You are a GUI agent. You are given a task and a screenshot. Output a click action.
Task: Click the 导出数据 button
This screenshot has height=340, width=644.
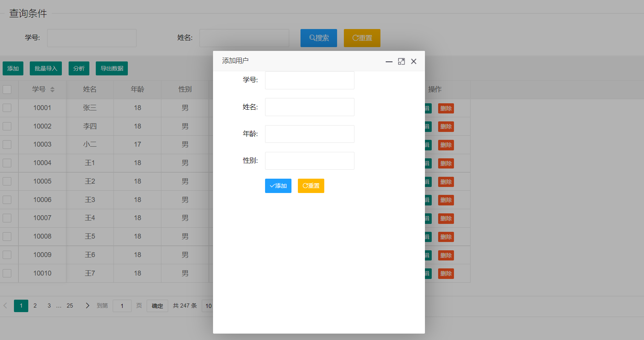[112, 68]
